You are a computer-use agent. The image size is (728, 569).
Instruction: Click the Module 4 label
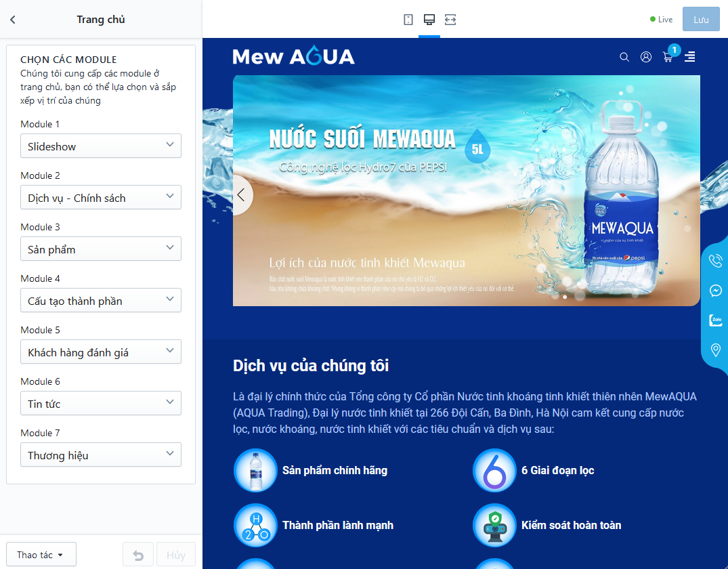tap(40, 278)
